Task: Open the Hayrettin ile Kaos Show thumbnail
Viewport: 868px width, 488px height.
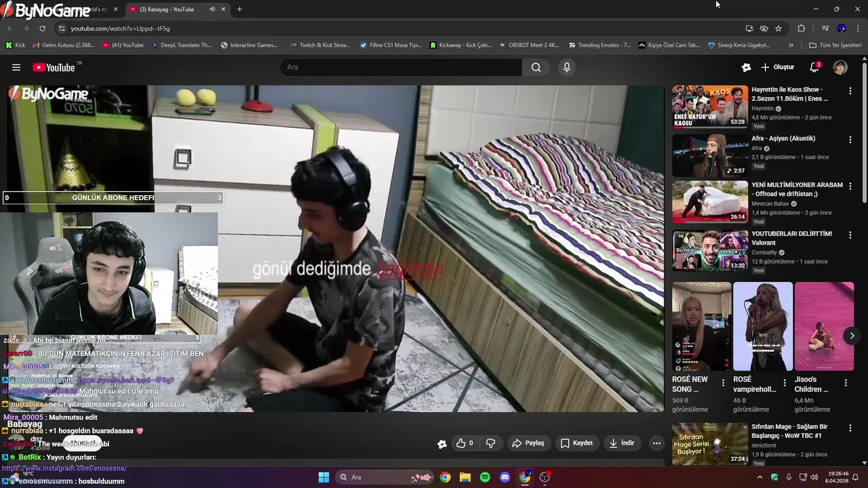Action: tap(710, 106)
